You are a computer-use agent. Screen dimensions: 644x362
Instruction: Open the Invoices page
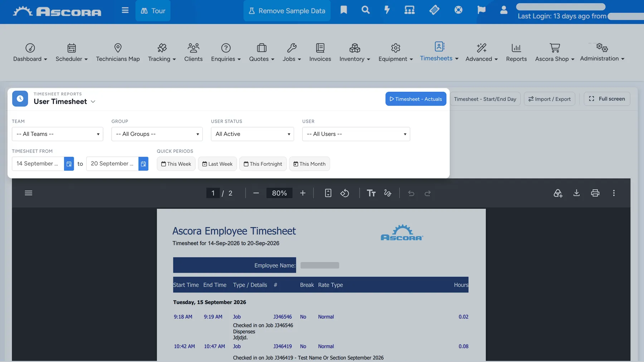click(x=320, y=52)
